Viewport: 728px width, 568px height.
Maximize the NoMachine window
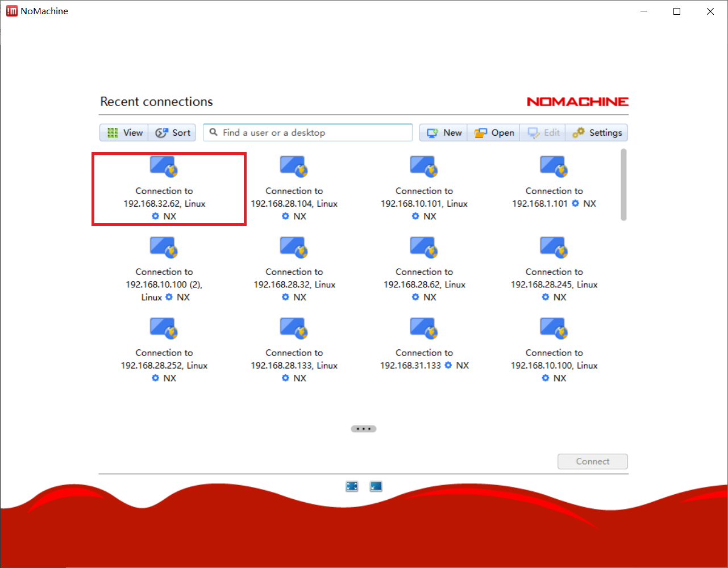677,11
